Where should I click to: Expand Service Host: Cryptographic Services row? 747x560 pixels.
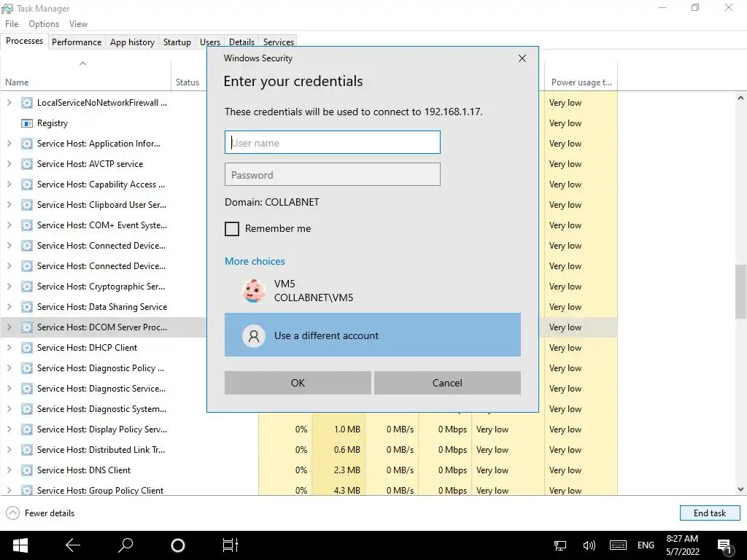click(9, 286)
